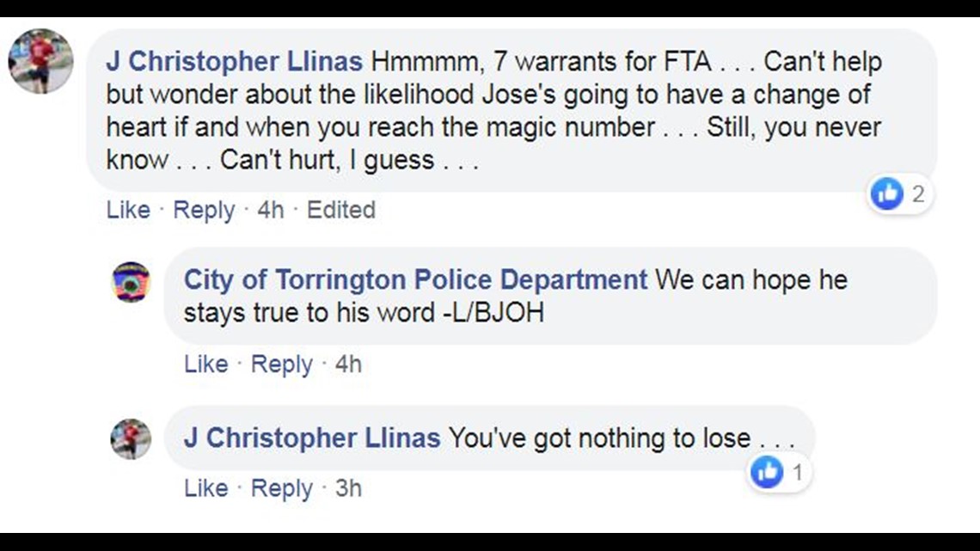Reply to the Police Department's comment
Screen dimensions: 980x551
[x=281, y=364]
